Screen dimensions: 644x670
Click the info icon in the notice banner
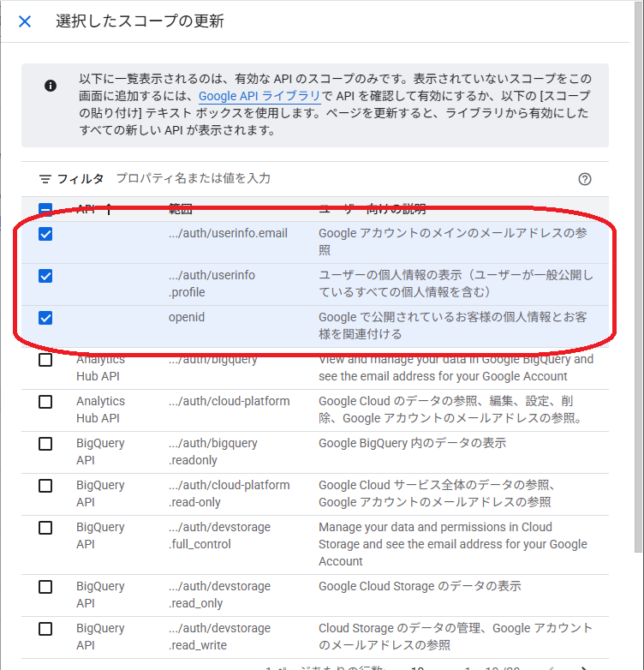tap(51, 86)
